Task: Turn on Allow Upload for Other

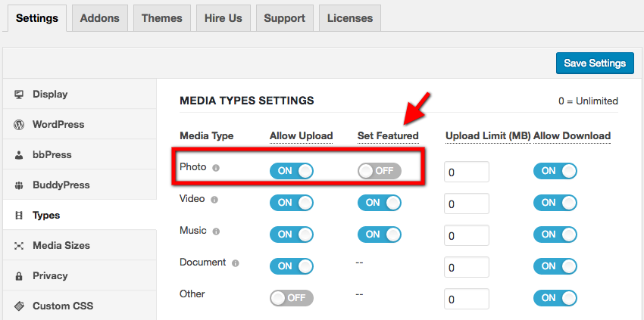Action: pos(291,298)
